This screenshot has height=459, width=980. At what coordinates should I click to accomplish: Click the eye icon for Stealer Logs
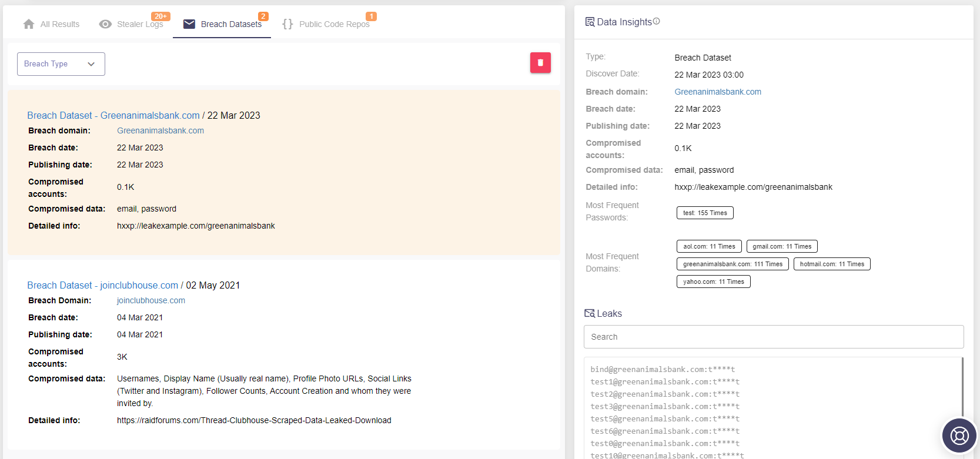pyautogui.click(x=105, y=24)
